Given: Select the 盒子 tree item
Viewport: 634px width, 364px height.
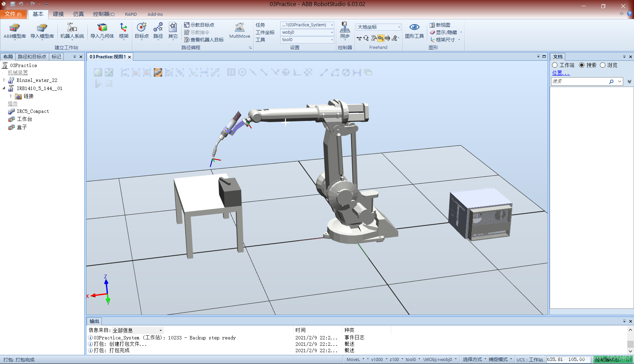Looking at the screenshot, I should [22, 127].
